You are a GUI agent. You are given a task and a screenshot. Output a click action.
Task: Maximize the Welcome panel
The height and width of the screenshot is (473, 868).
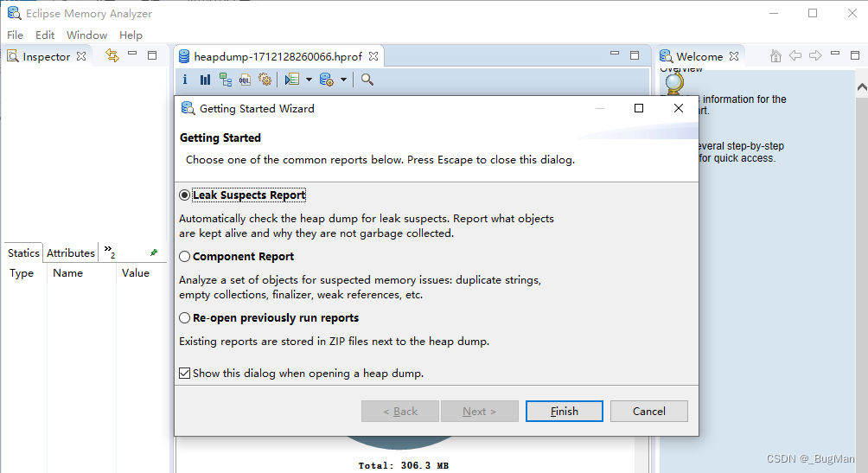[x=855, y=55]
